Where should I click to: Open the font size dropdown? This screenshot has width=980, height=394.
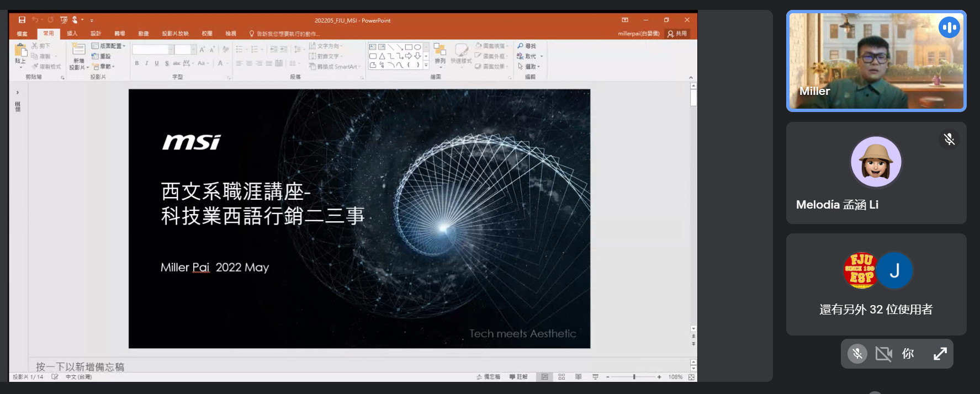[193, 50]
